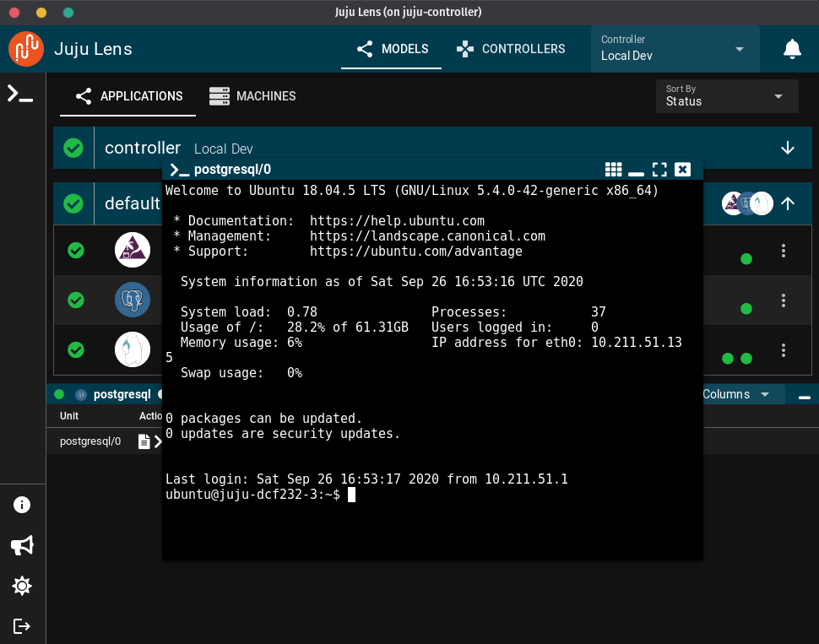Click the 'System load: 0.78' line
This screenshot has height=644, width=819.
248,311
